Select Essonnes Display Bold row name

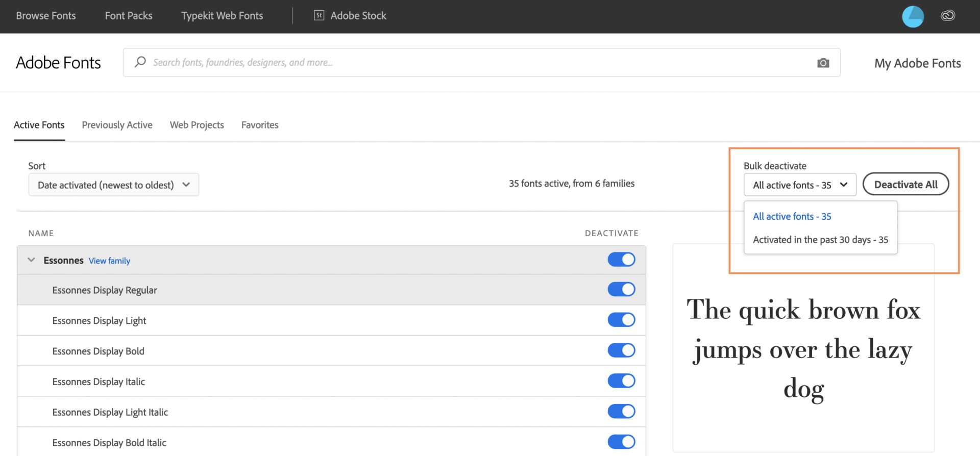click(98, 351)
